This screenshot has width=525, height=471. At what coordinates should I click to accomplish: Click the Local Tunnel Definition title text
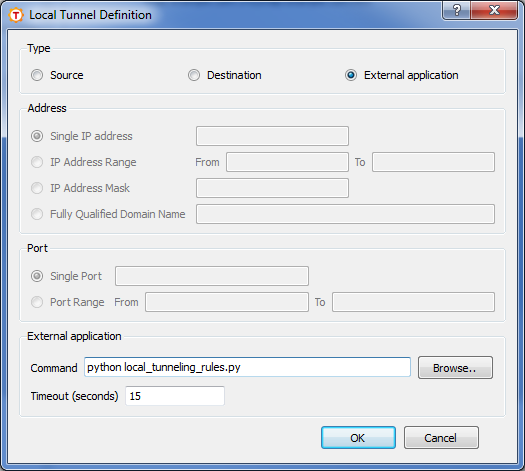[90, 15]
